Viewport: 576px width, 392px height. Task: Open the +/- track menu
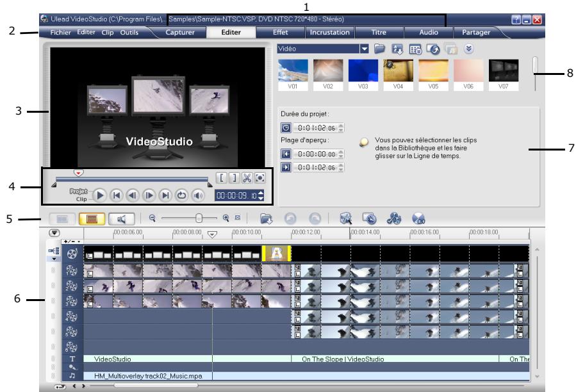point(72,241)
